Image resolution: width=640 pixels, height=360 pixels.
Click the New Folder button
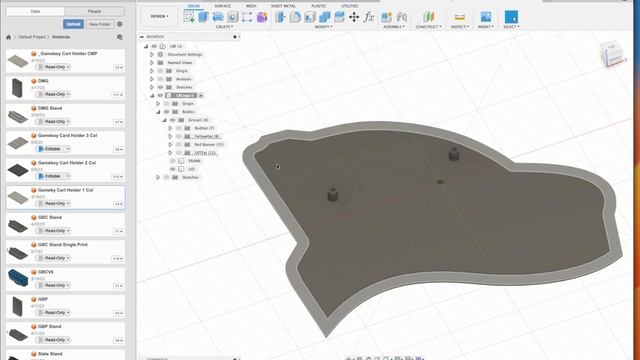[x=100, y=24]
